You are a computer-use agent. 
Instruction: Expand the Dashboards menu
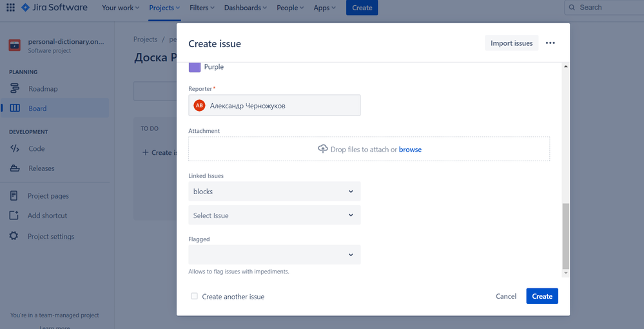(245, 7)
